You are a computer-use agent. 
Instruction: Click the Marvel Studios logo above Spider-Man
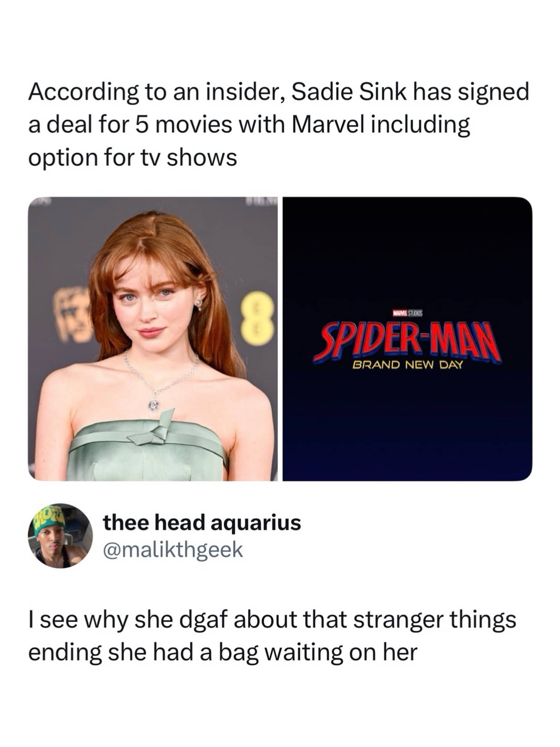point(407,313)
